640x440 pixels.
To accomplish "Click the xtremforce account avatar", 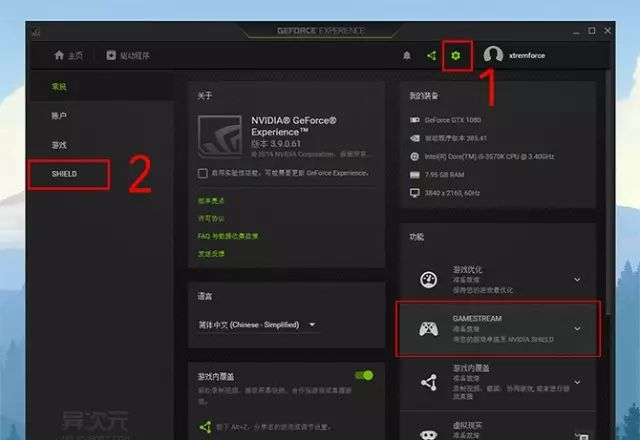I will click(493, 55).
